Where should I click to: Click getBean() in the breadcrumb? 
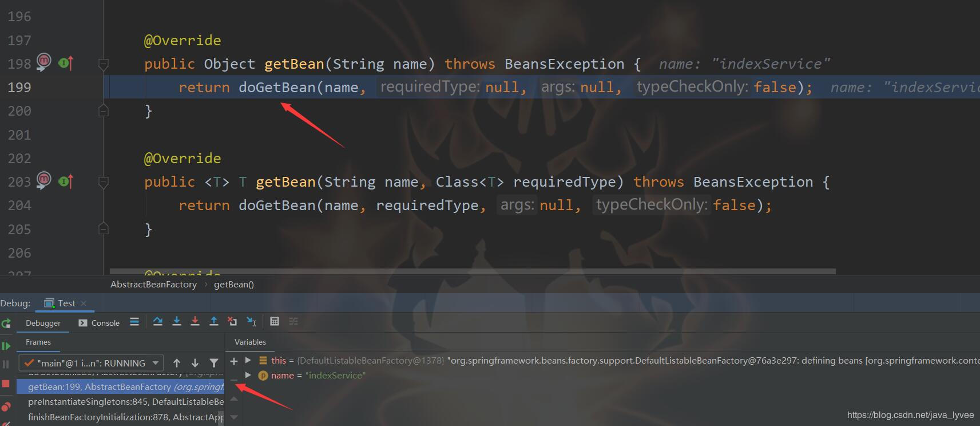point(234,285)
